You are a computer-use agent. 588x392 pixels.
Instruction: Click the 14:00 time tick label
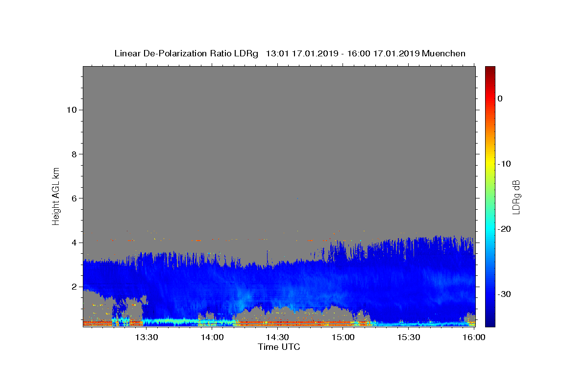[213, 337]
